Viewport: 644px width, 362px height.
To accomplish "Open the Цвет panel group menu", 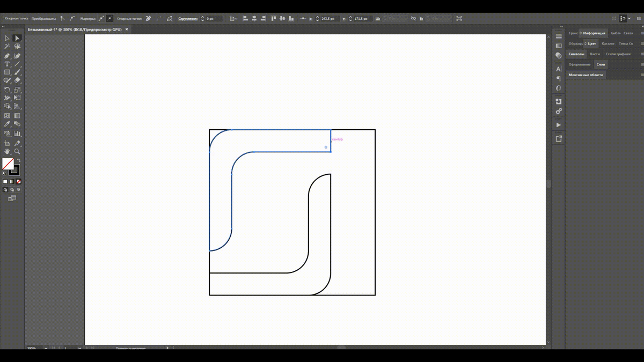I will pyautogui.click(x=642, y=43).
